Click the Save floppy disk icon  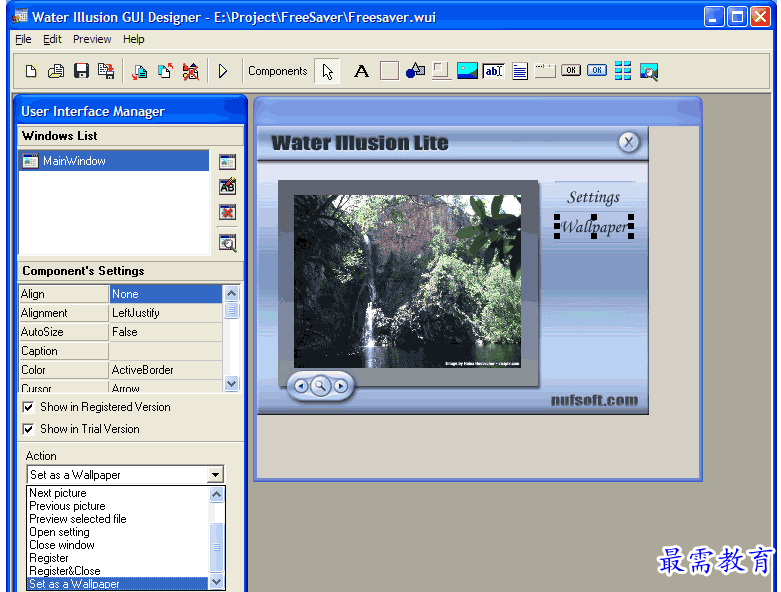point(82,71)
